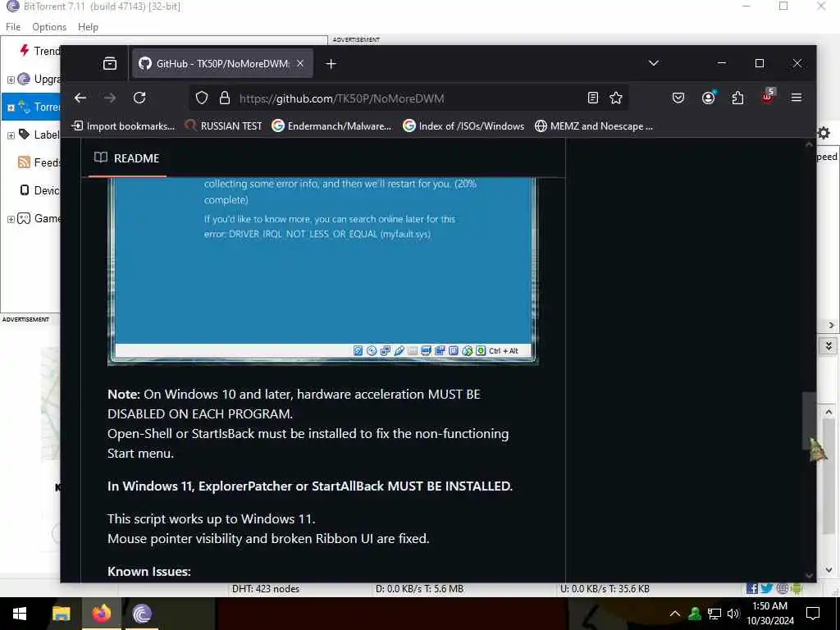Expand the Torrents tree node in BitTorrent

(11, 107)
